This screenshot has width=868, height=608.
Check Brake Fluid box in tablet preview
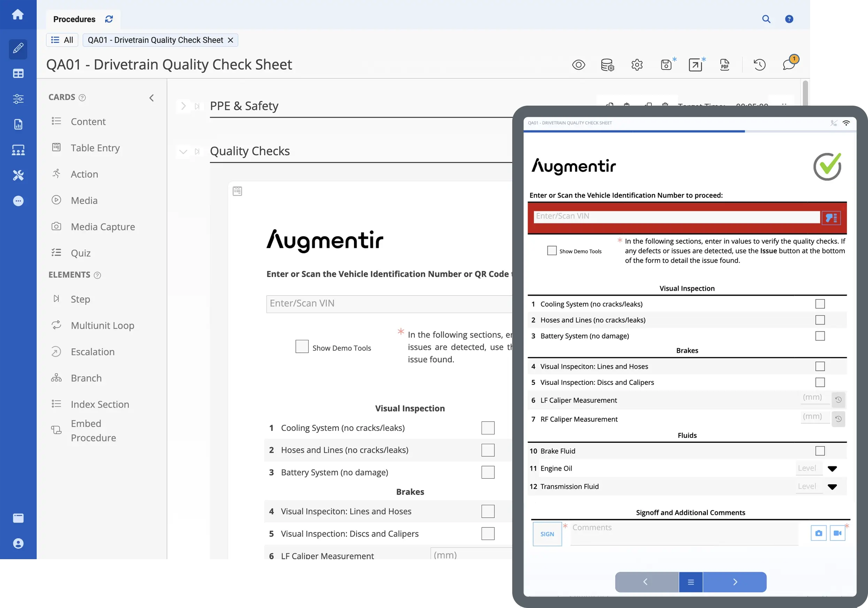[820, 451]
